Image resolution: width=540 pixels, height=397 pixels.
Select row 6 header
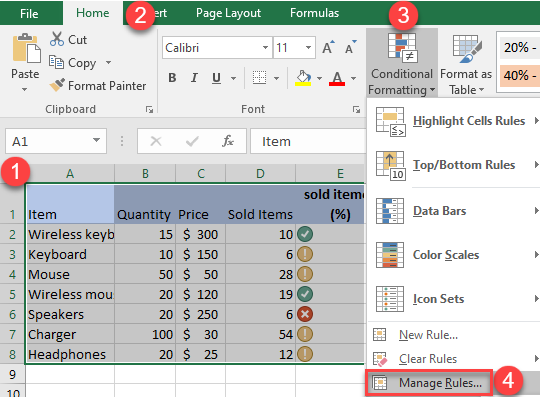(12, 314)
